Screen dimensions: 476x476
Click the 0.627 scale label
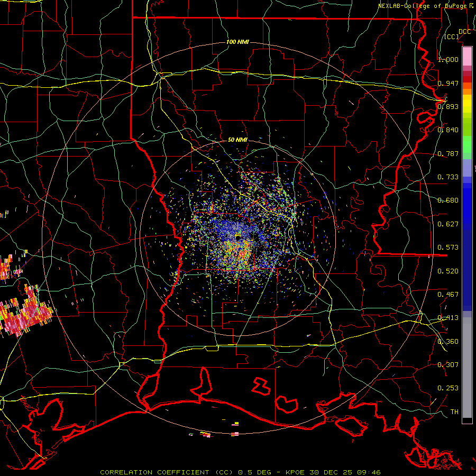click(x=448, y=224)
